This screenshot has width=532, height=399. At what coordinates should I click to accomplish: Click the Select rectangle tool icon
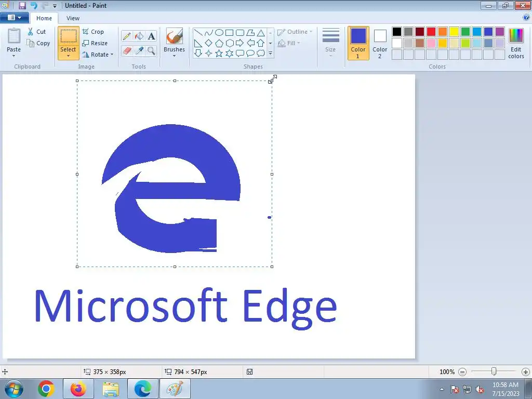point(68,36)
